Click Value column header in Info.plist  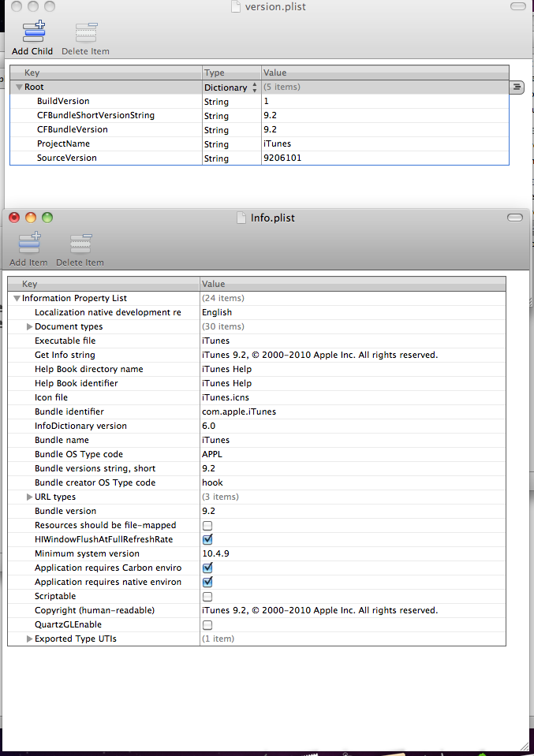pyautogui.click(x=353, y=284)
